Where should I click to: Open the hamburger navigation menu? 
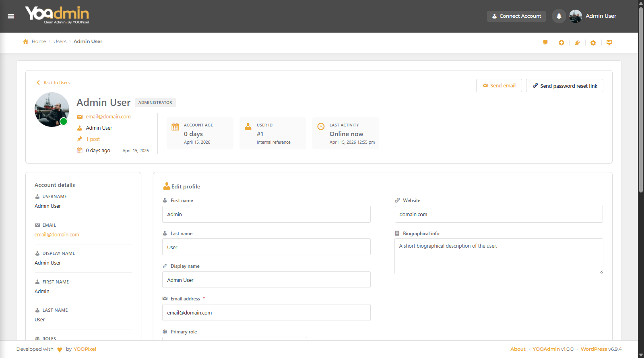click(11, 16)
